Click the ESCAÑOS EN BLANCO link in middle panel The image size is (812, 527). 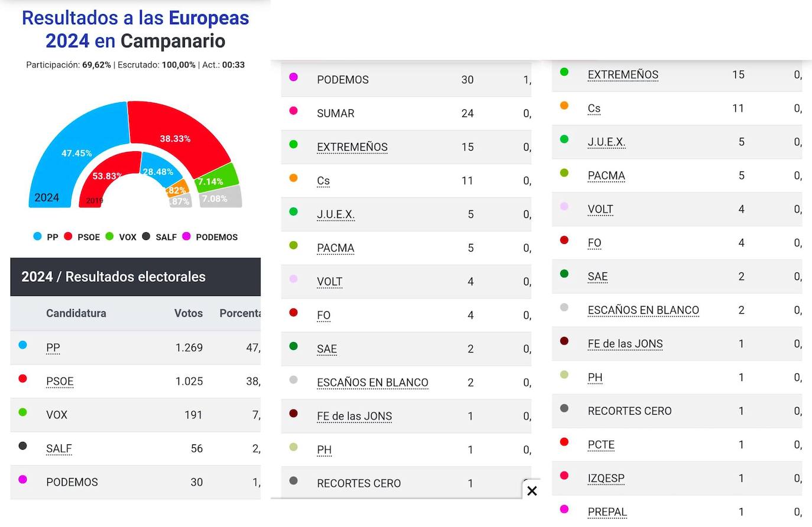tap(372, 383)
